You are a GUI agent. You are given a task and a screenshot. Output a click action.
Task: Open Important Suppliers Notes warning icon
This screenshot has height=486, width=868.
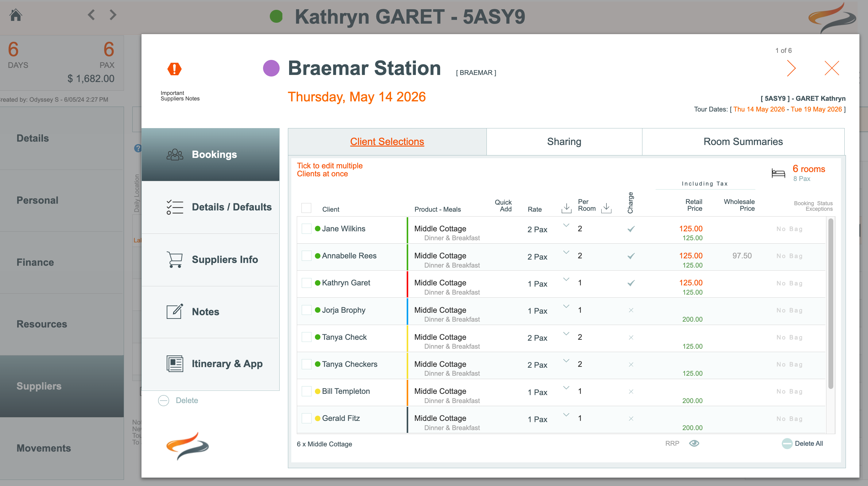tap(174, 69)
